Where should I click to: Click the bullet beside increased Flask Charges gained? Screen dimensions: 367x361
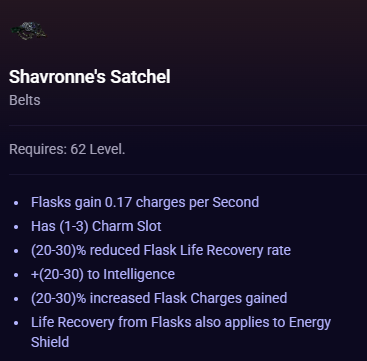[x=16, y=299]
